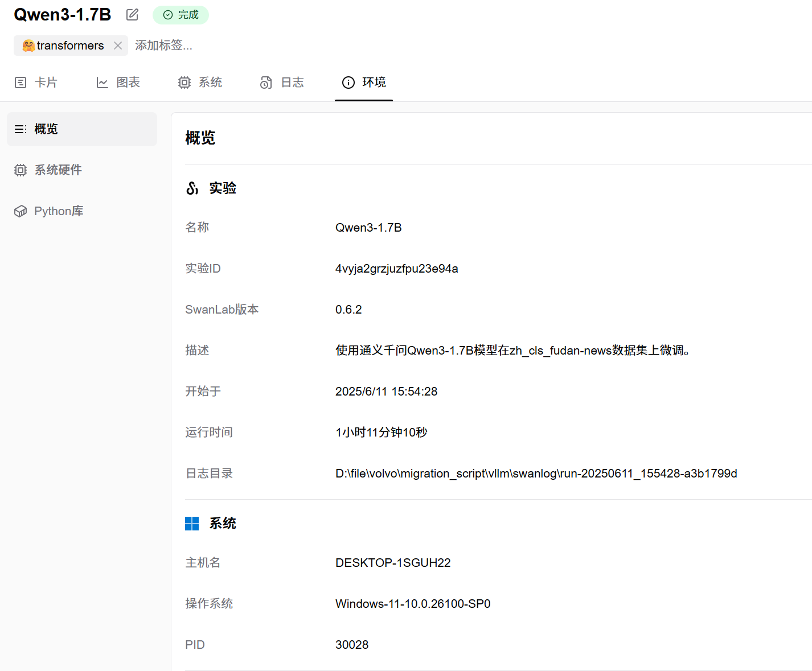The width and height of the screenshot is (812, 671).
Task: Click the 操作系统 field label
Action: point(209,604)
